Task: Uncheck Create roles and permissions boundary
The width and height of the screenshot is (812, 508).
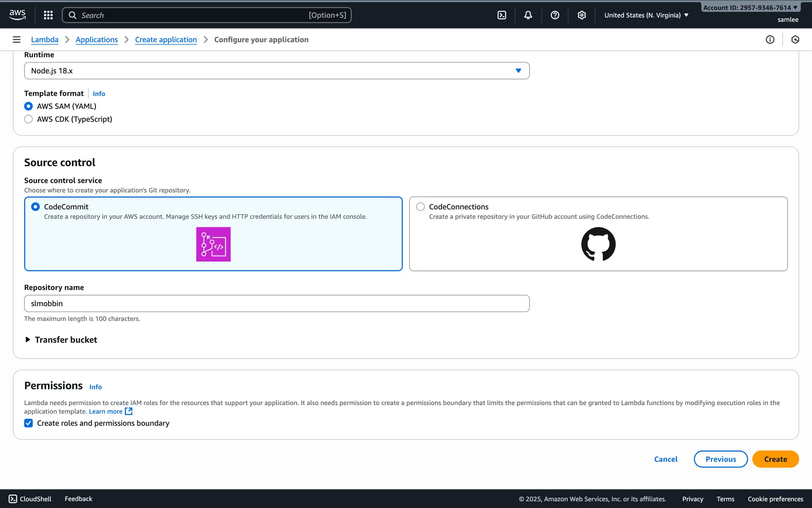Action: pyautogui.click(x=28, y=423)
